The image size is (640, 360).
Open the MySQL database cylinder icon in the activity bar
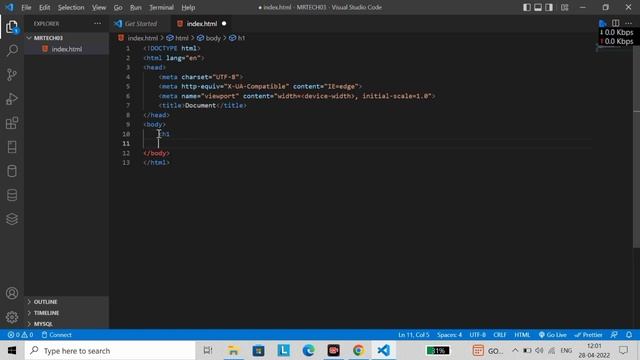pyautogui.click(x=12, y=171)
